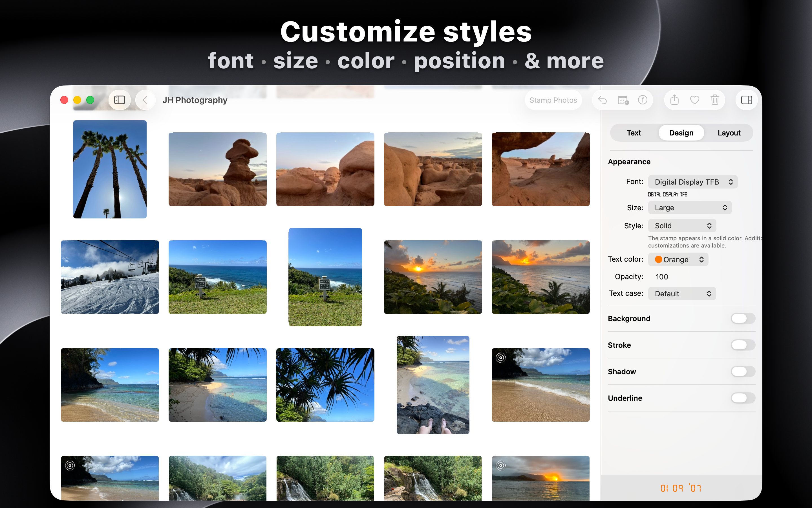812x508 pixels.
Task: Select the rocky valley at dusk thumbnail
Action: (x=433, y=169)
